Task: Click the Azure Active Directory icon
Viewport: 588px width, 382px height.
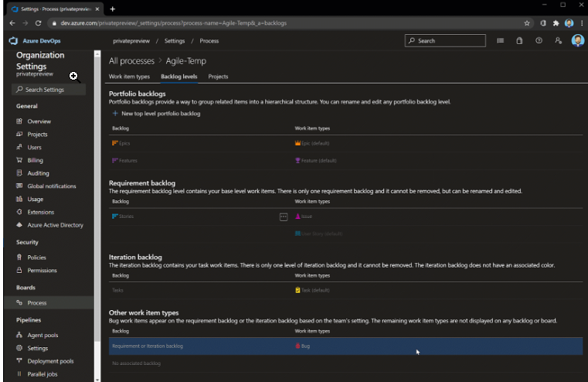Action: click(x=19, y=225)
